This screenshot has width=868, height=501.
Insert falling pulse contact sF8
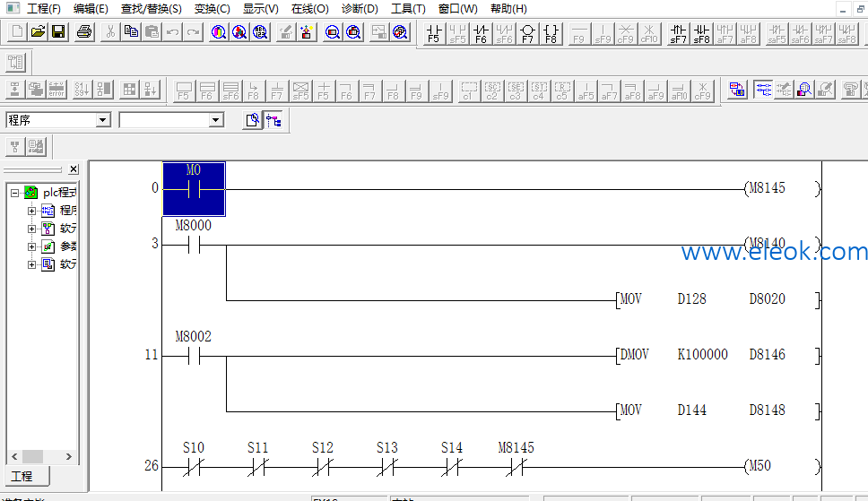click(701, 34)
